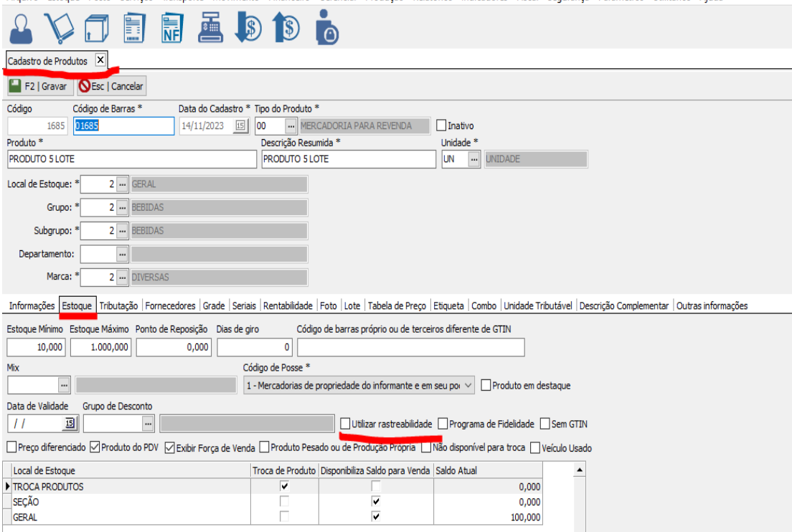Open calendar picker beside Data do Cadastro
This screenshot has width=792, height=532.
point(240,125)
